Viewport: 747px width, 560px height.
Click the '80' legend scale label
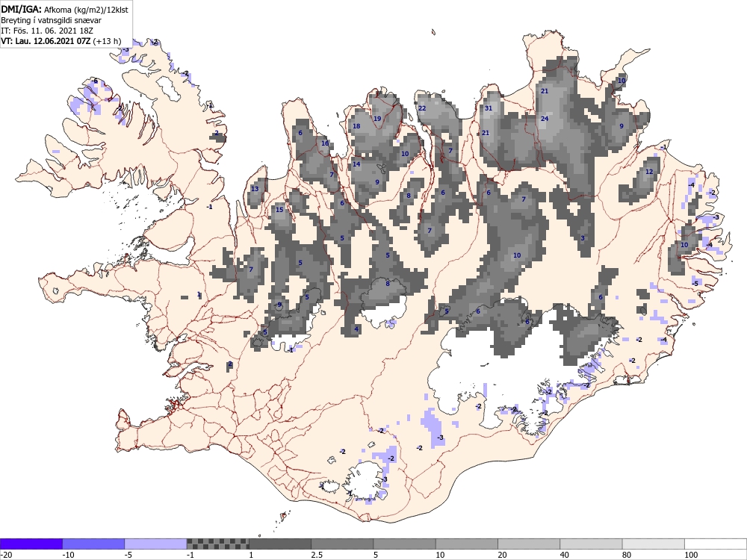point(627,555)
